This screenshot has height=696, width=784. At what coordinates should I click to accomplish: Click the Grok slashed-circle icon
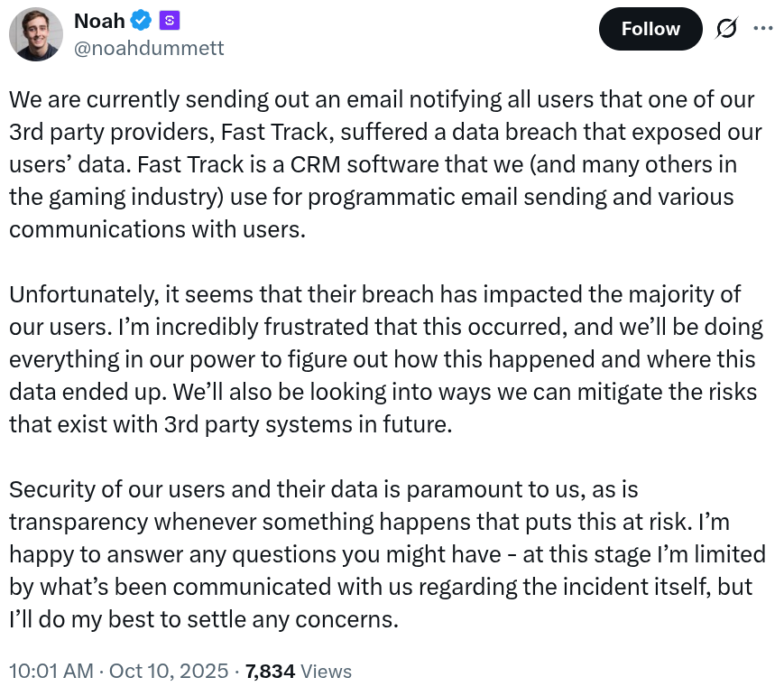click(x=724, y=30)
